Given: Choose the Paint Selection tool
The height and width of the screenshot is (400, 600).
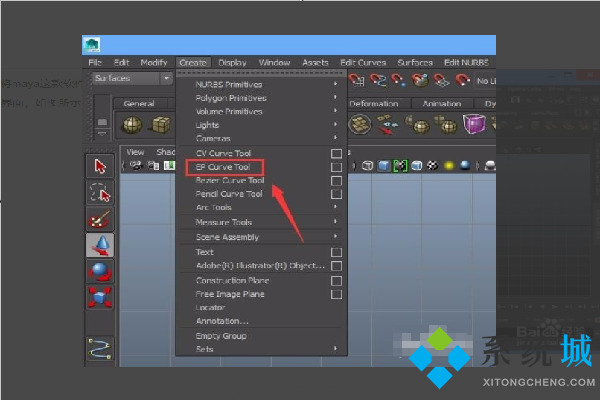Looking at the screenshot, I should (x=100, y=219).
